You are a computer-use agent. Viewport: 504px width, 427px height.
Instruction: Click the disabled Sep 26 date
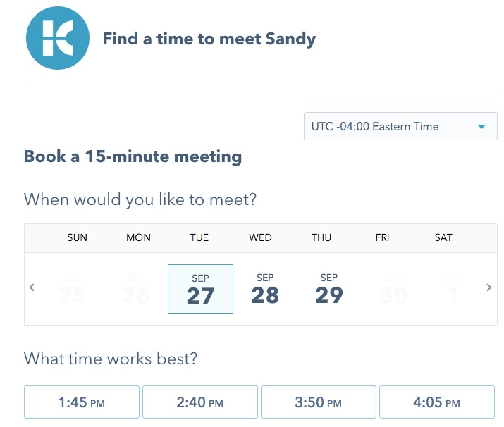[x=135, y=289]
